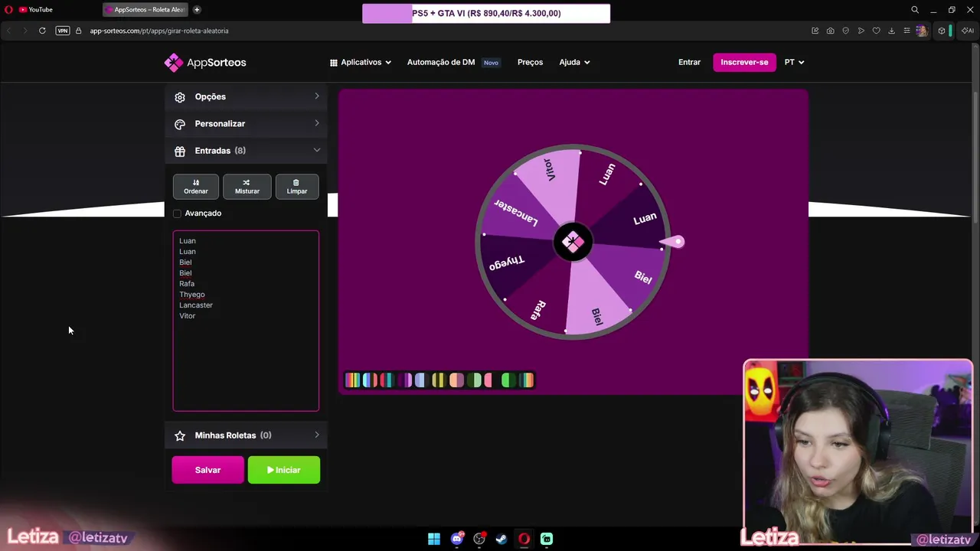This screenshot has width=980, height=551.
Task: Open the OBS icon in the taskbar
Action: click(x=479, y=539)
